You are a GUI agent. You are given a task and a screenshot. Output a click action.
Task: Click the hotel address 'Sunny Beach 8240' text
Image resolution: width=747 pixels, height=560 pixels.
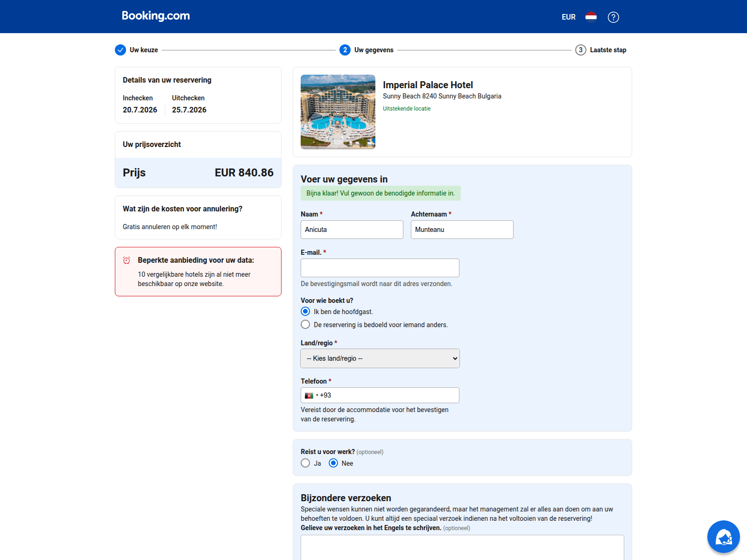(x=442, y=96)
